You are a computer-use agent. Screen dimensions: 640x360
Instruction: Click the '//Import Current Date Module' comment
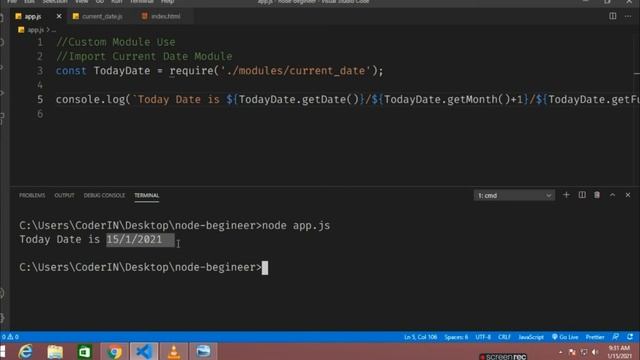pos(144,56)
